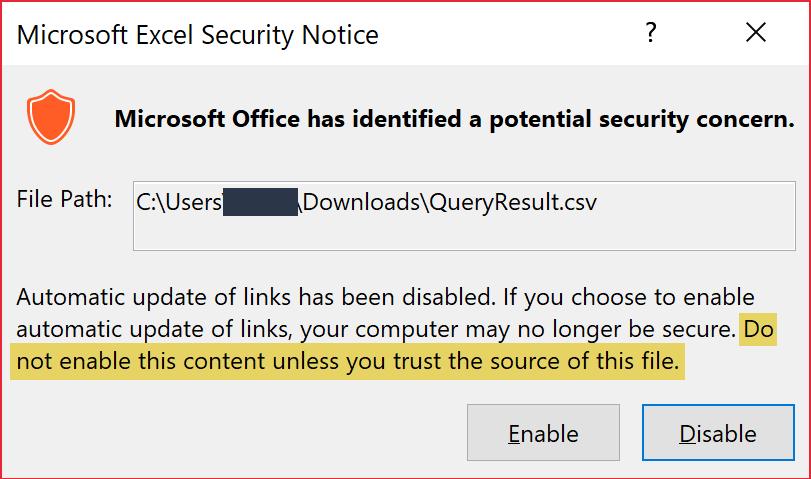Open help via the question mark icon
This screenshot has width=811, height=479.
[x=651, y=33]
